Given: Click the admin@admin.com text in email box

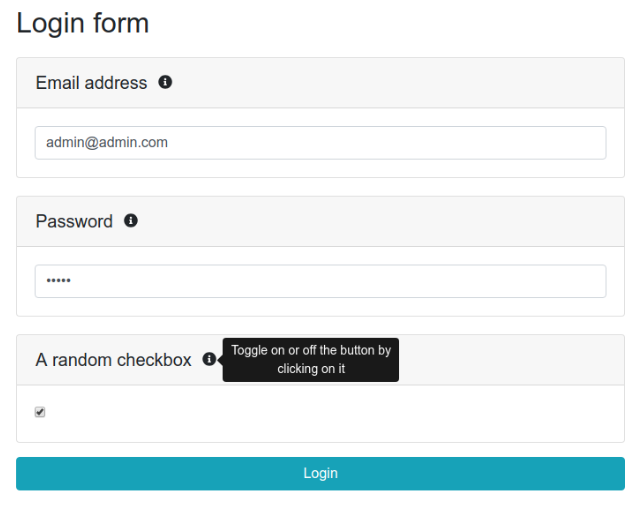Looking at the screenshot, I should coord(107,142).
